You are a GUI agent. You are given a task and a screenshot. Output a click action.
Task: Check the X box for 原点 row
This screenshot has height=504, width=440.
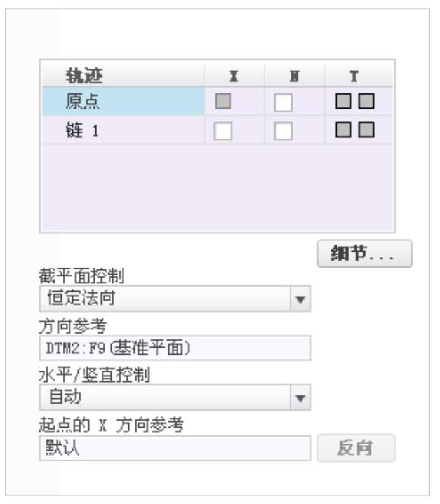[x=223, y=101]
